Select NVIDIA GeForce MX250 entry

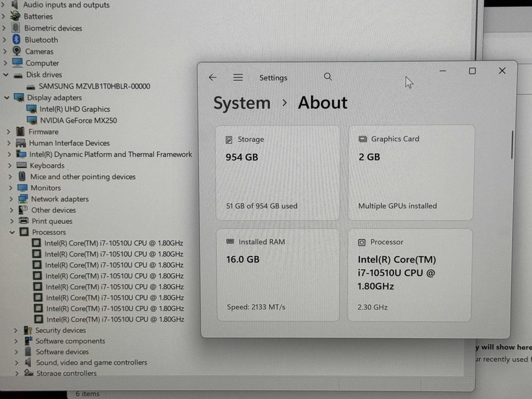tap(78, 120)
